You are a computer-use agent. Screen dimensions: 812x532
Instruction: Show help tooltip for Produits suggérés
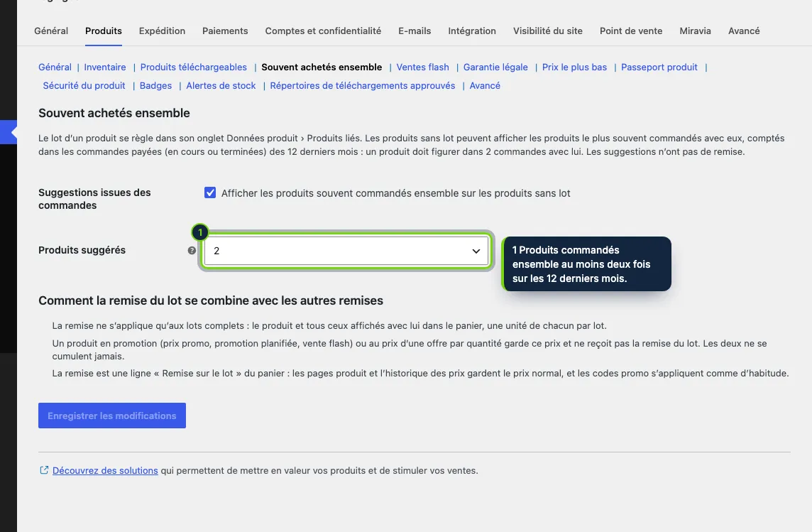192,250
